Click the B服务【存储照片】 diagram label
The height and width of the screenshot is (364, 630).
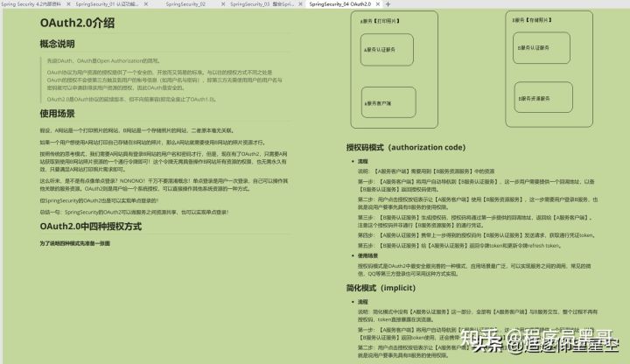(x=532, y=19)
